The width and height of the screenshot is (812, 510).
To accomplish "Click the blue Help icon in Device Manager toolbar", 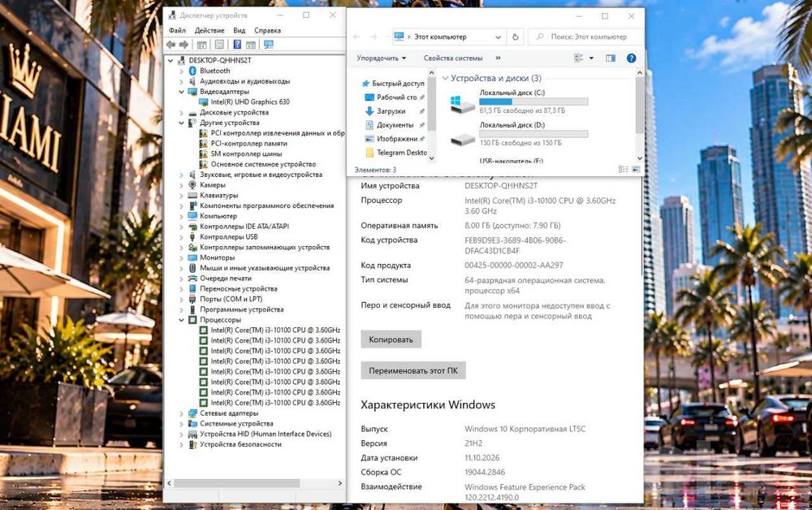I will pyautogui.click(x=237, y=45).
